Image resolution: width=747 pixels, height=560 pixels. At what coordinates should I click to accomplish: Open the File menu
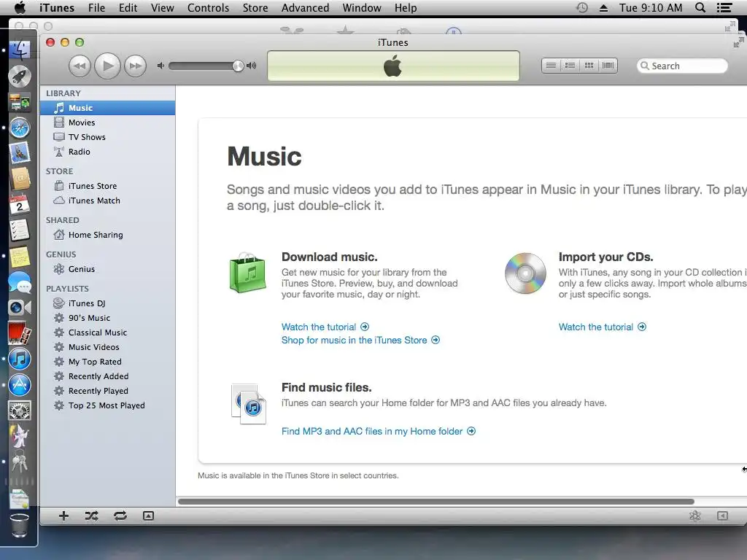(x=96, y=7)
